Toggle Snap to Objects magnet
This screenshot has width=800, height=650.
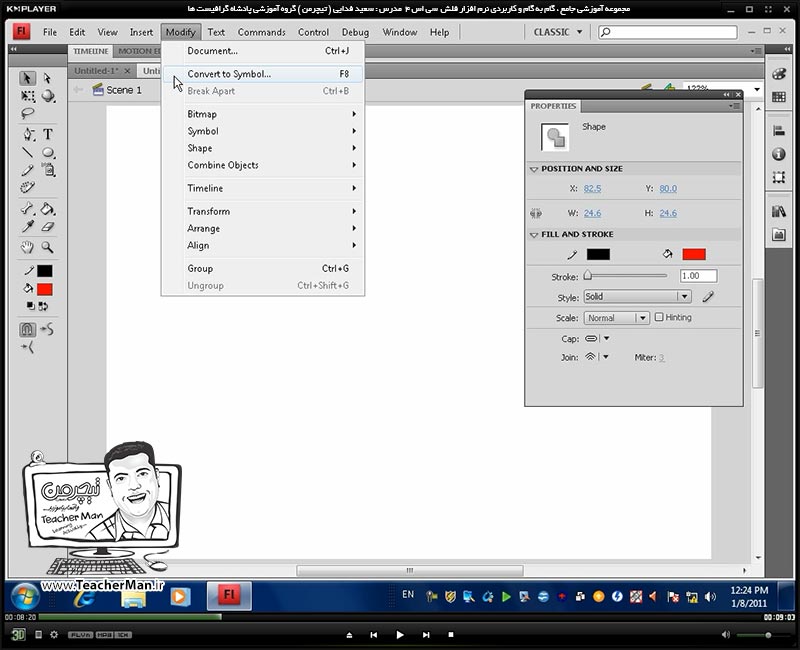point(28,330)
